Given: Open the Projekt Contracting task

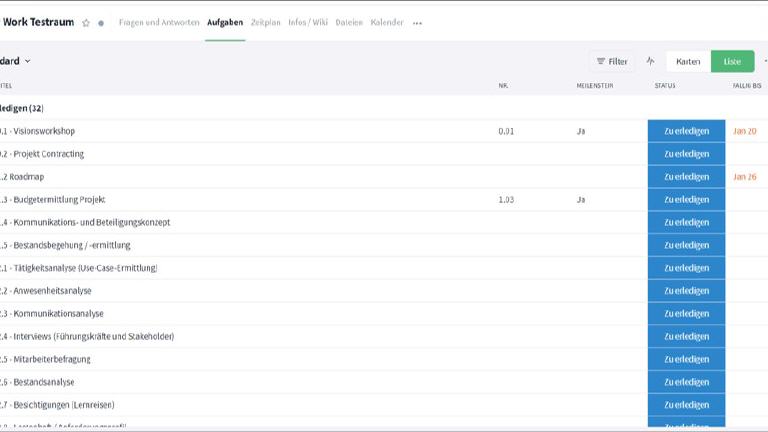Looking at the screenshot, I should pyautogui.click(x=48, y=154).
